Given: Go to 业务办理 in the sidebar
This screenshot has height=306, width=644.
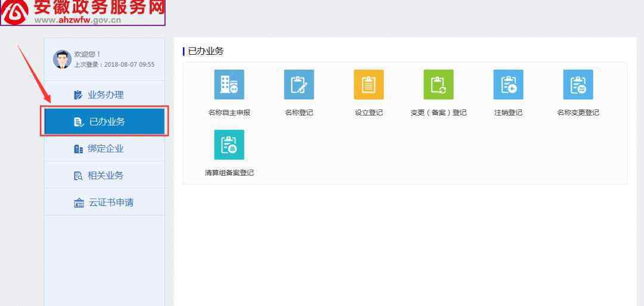Looking at the screenshot, I should point(104,95).
